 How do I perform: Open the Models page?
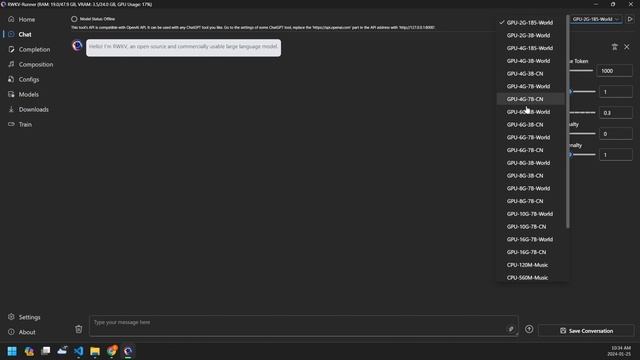(x=29, y=94)
